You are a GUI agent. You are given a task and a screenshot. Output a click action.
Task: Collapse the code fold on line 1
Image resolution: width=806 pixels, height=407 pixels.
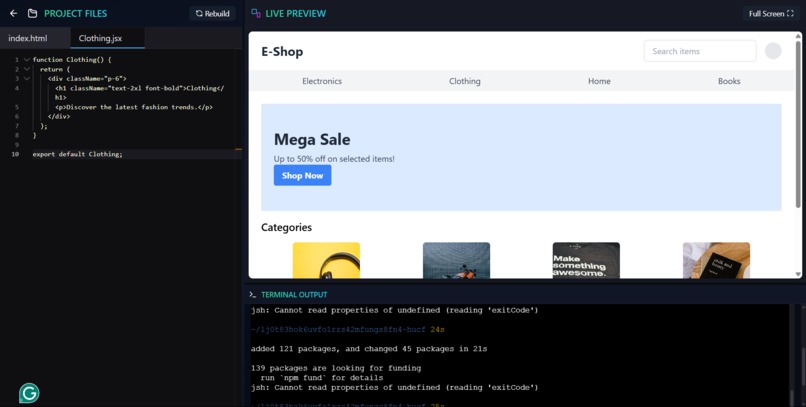(27, 60)
